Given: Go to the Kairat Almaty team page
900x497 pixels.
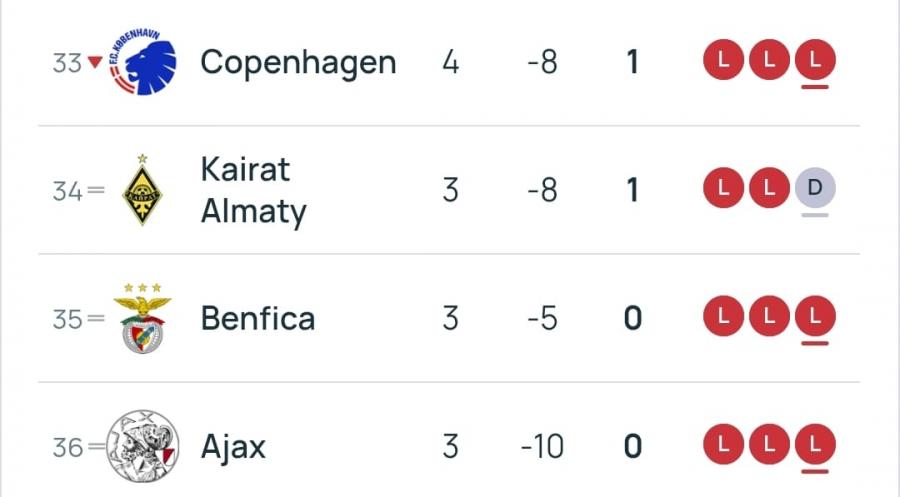Looking at the screenshot, I should click(x=254, y=190).
